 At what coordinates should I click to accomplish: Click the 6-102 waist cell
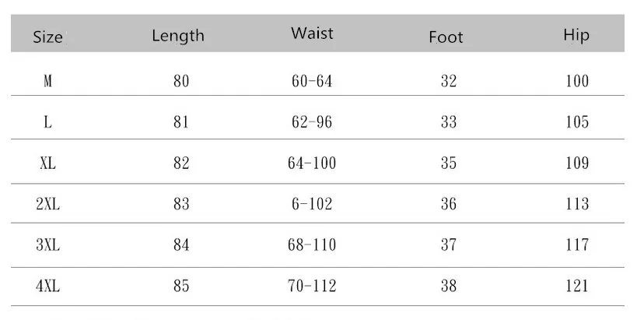310,204
